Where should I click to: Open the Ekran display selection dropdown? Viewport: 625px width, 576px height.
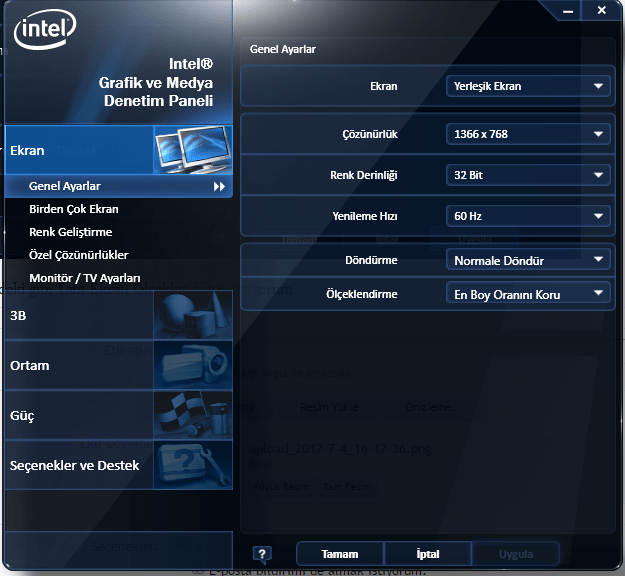(x=528, y=86)
